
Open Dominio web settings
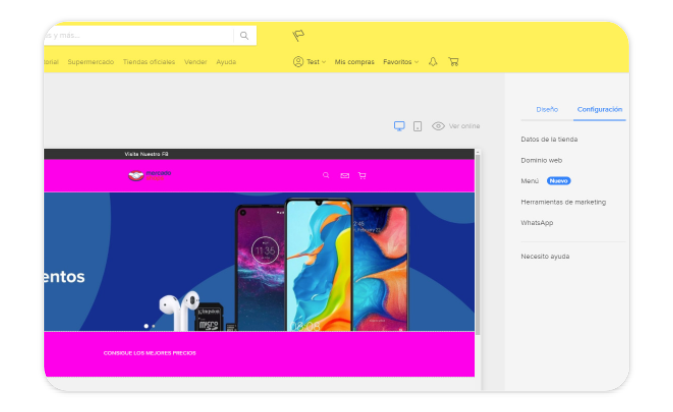541,160
